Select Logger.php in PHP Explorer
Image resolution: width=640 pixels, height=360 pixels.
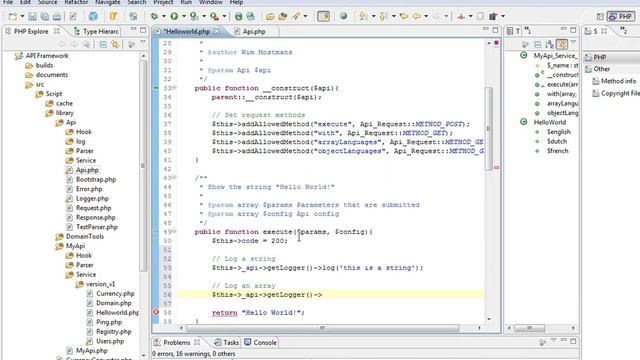click(92, 198)
